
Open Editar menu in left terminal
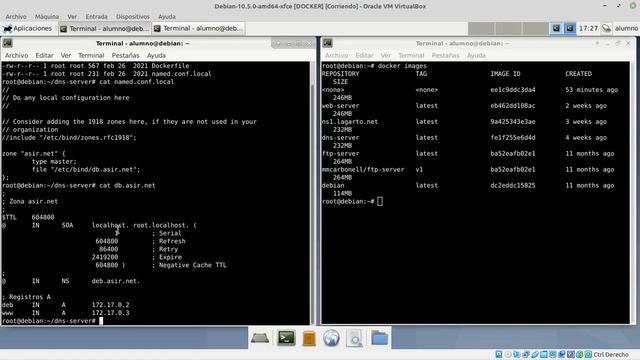44,56
